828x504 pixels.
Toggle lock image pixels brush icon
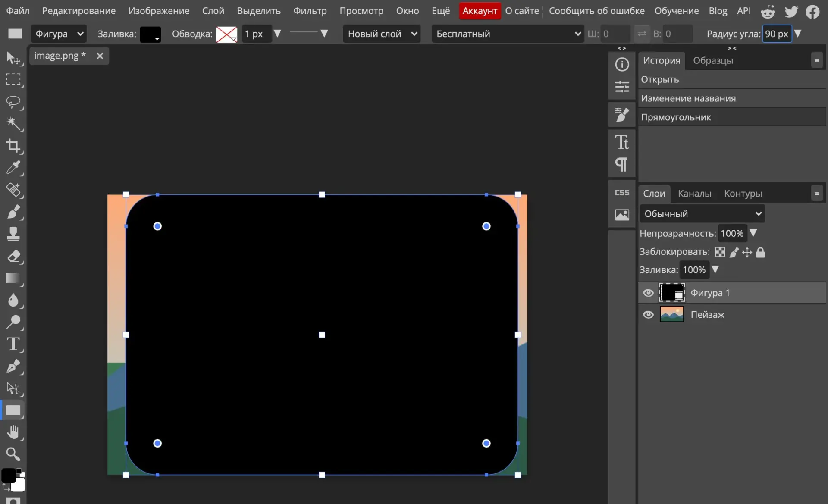click(734, 252)
